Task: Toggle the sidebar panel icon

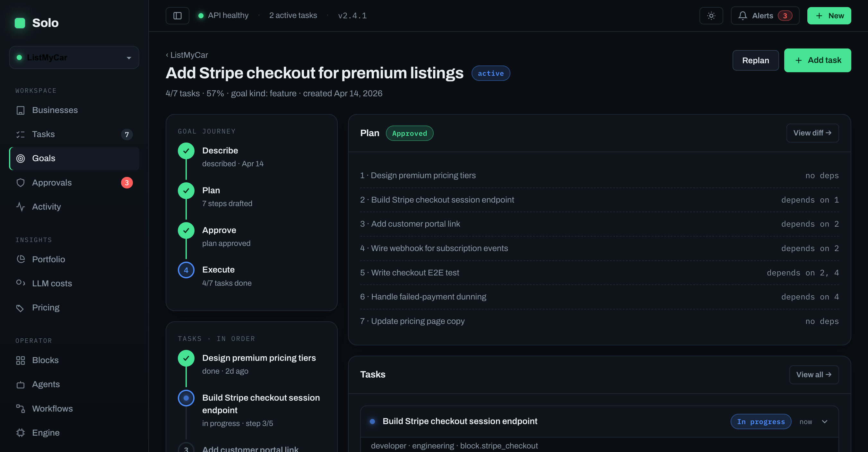Action: point(177,15)
